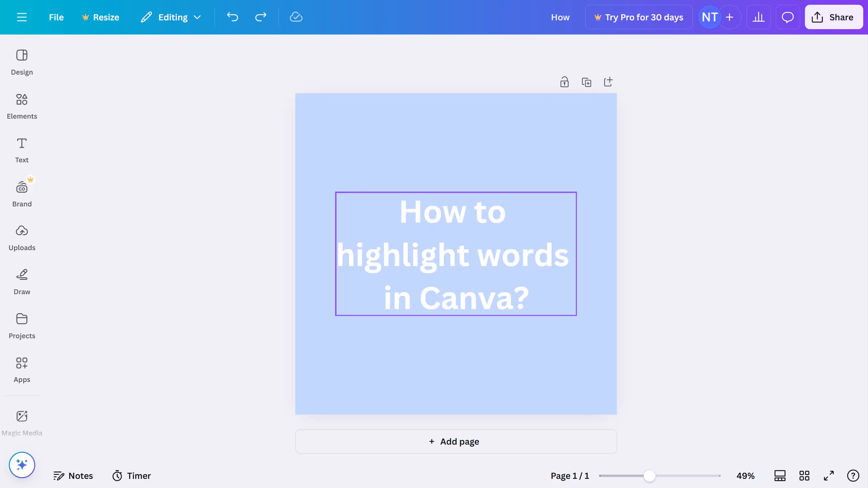Viewport: 868px width, 488px height.
Task: Toggle the page lock
Action: [x=564, y=82]
